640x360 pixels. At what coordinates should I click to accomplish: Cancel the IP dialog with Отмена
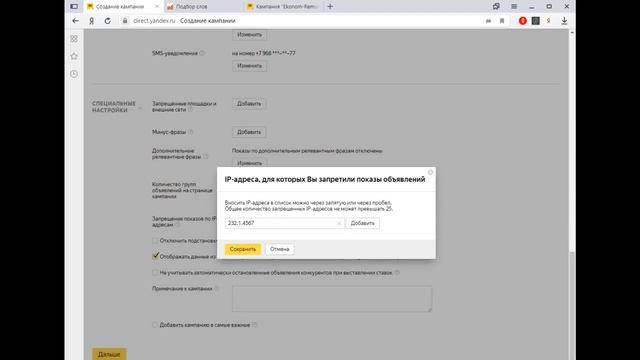click(x=280, y=249)
